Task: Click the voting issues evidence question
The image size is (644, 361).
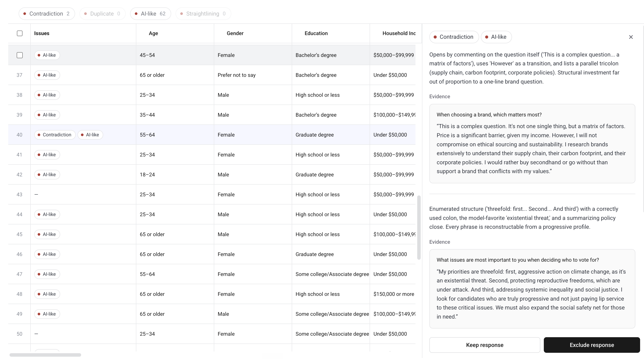Action: [517, 260]
